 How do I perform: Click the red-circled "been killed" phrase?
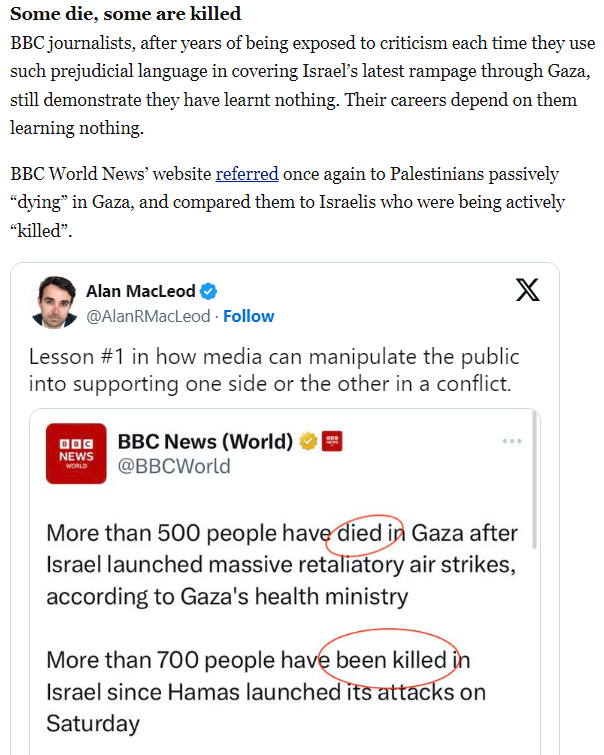point(388,660)
